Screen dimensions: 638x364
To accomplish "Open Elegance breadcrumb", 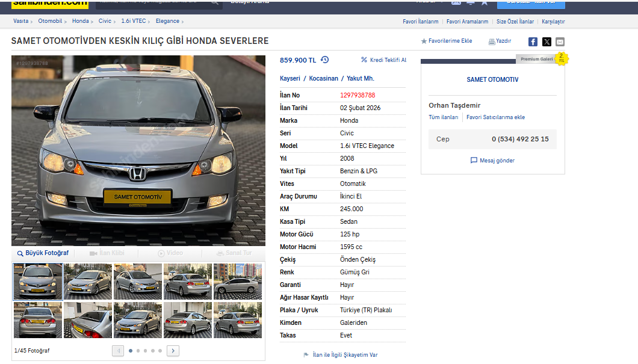I will [167, 21].
